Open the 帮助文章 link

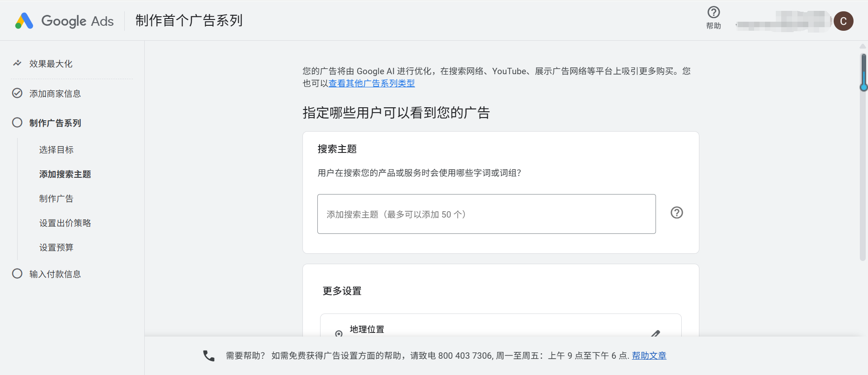pyautogui.click(x=649, y=356)
